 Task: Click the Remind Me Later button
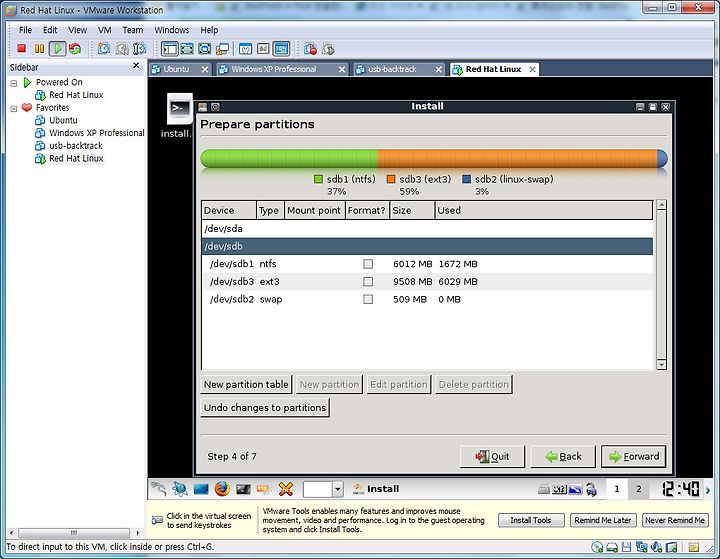coord(603,520)
